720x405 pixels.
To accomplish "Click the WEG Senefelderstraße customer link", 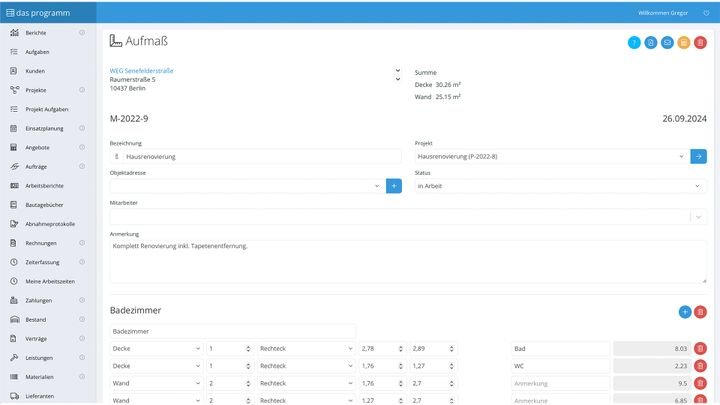I will [141, 71].
